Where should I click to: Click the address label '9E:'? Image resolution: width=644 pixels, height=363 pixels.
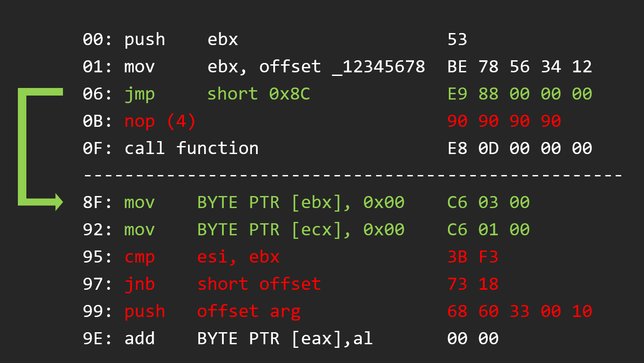coord(98,338)
